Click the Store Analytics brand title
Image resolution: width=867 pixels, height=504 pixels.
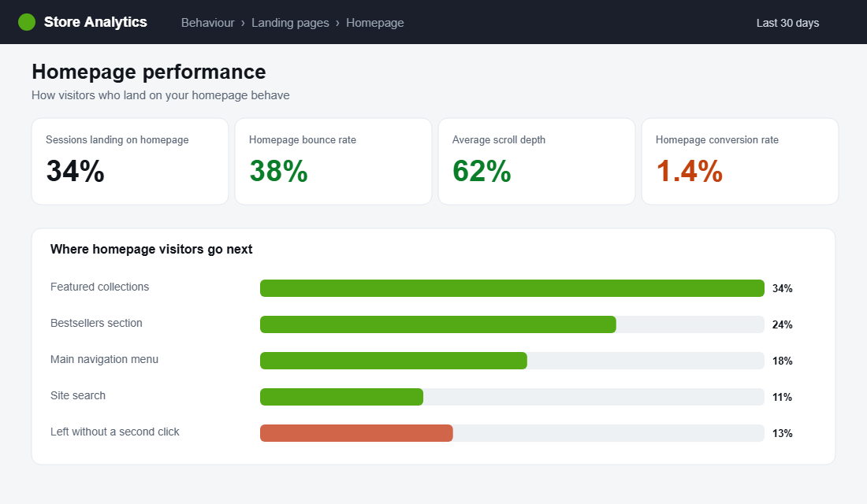pos(95,22)
